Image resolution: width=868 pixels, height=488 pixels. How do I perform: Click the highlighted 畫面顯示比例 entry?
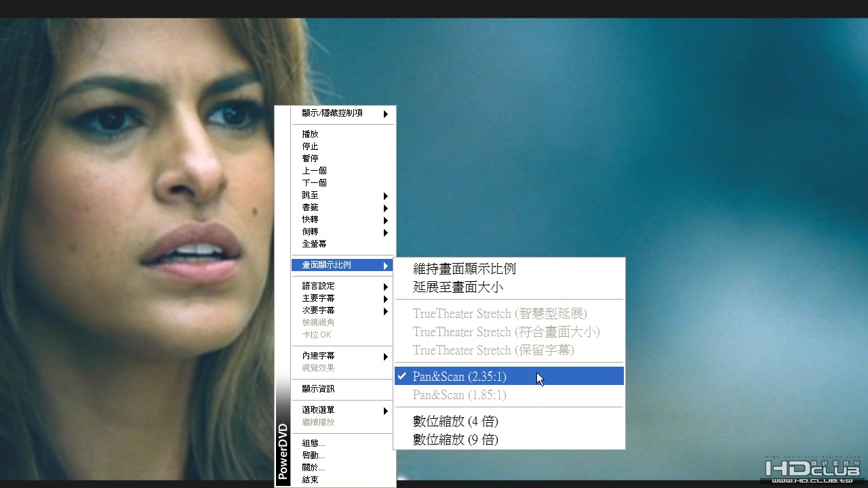pos(343,265)
